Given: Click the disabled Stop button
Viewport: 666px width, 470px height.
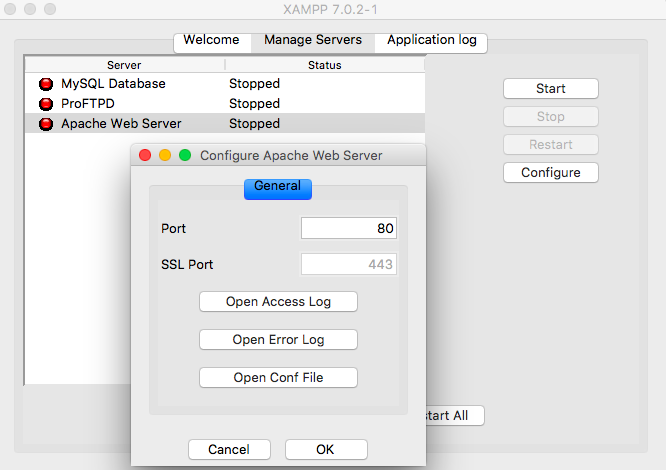Looking at the screenshot, I should coord(550,116).
